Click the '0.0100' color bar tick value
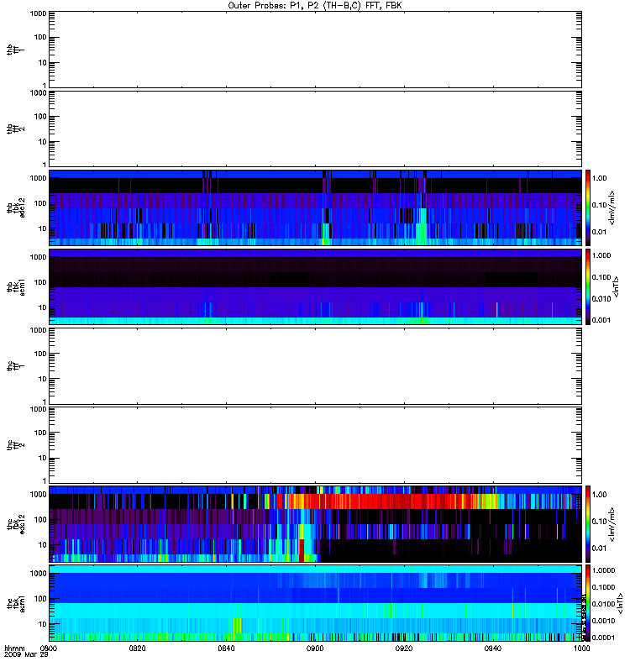This screenshot has height=672, width=630. tap(603, 604)
